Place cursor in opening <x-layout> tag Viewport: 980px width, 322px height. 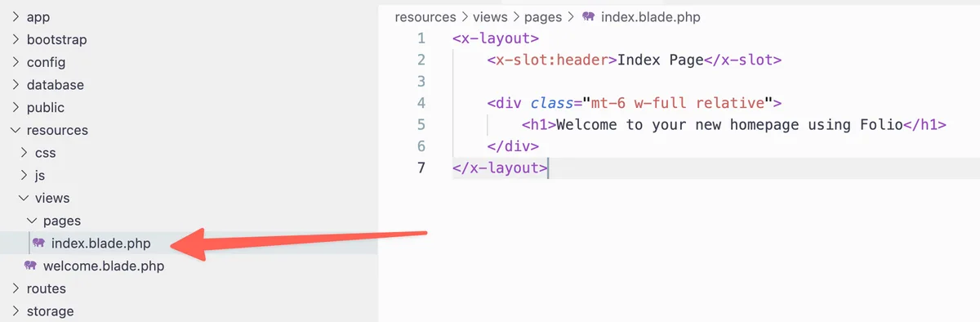pyautogui.click(x=495, y=38)
